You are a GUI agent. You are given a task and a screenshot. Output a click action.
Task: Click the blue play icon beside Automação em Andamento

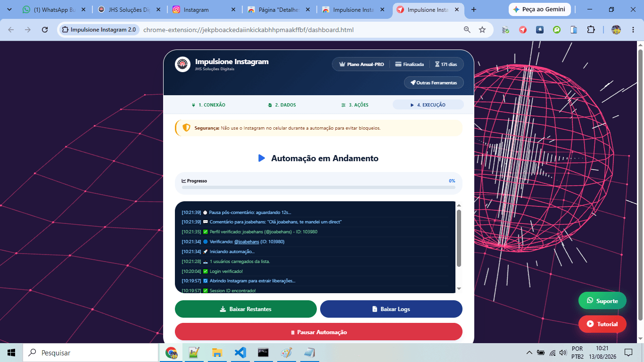[x=262, y=158]
